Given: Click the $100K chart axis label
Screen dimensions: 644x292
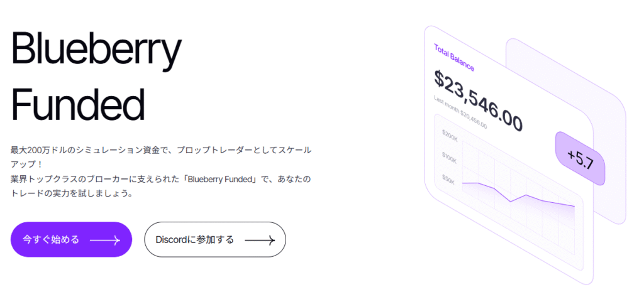Looking at the screenshot, I should [x=449, y=157].
